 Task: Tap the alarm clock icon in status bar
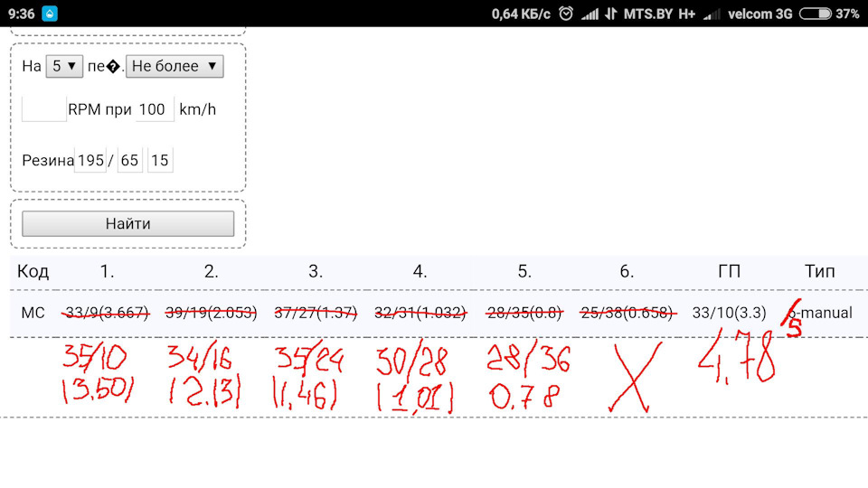coord(566,14)
